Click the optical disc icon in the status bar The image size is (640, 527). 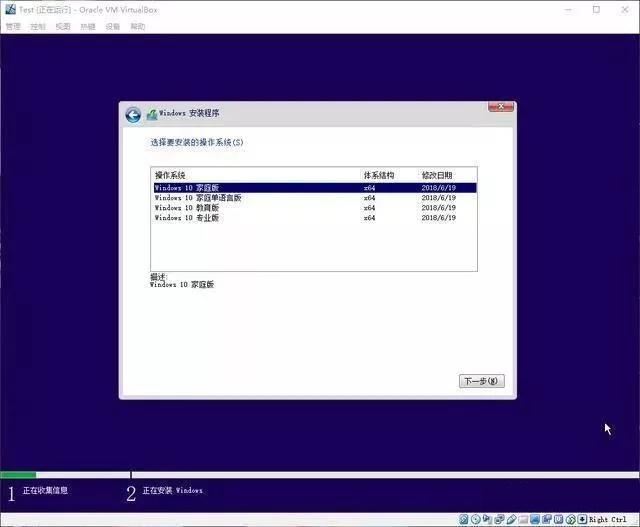coord(476,519)
